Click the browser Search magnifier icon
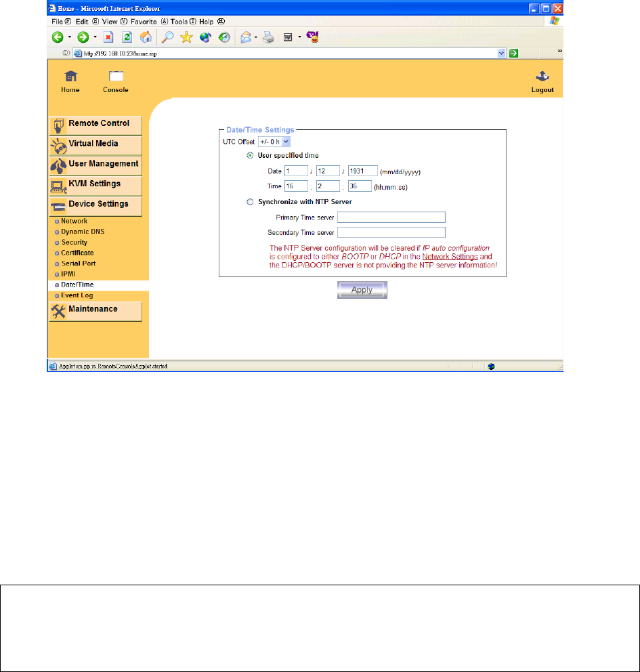 [167, 38]
